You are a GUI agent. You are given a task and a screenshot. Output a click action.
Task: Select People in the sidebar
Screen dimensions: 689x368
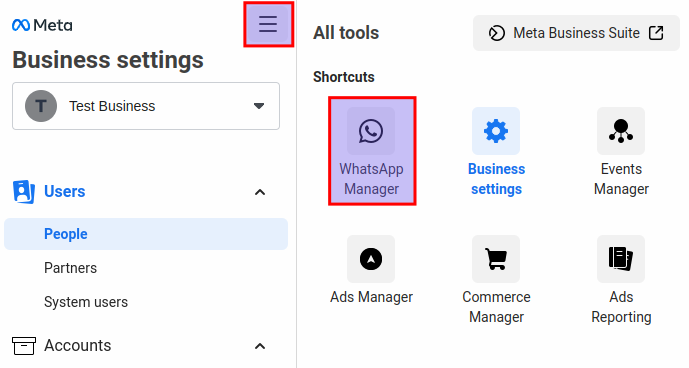[x=146, y=234]
